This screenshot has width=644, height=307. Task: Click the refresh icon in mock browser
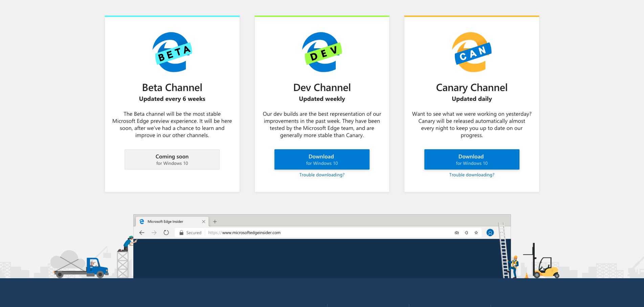[x=166, y=233]
